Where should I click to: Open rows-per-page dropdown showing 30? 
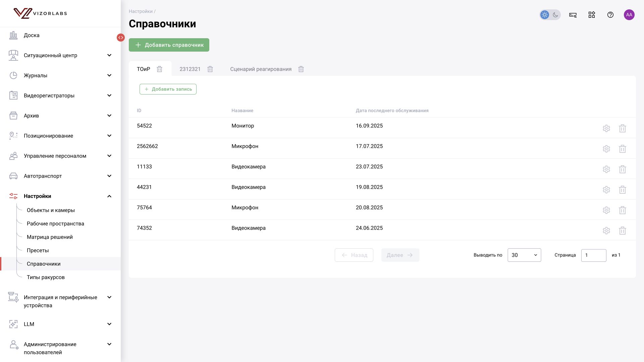tap(524, 255)
